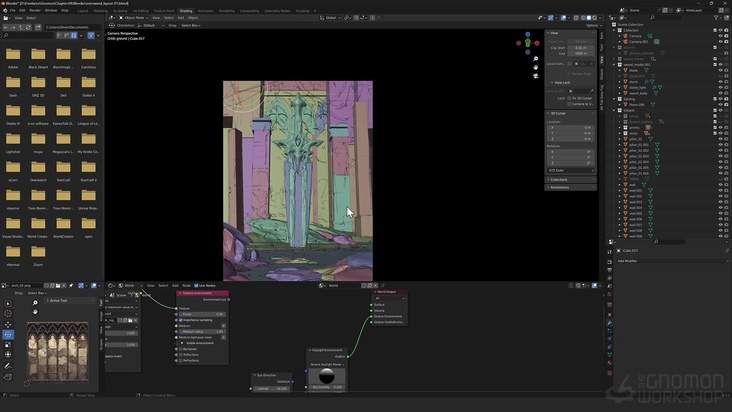Viewport: 732px width, 412px height.
Task: Open the Add menu in 3D viewport header
Action: coord(181,18)
